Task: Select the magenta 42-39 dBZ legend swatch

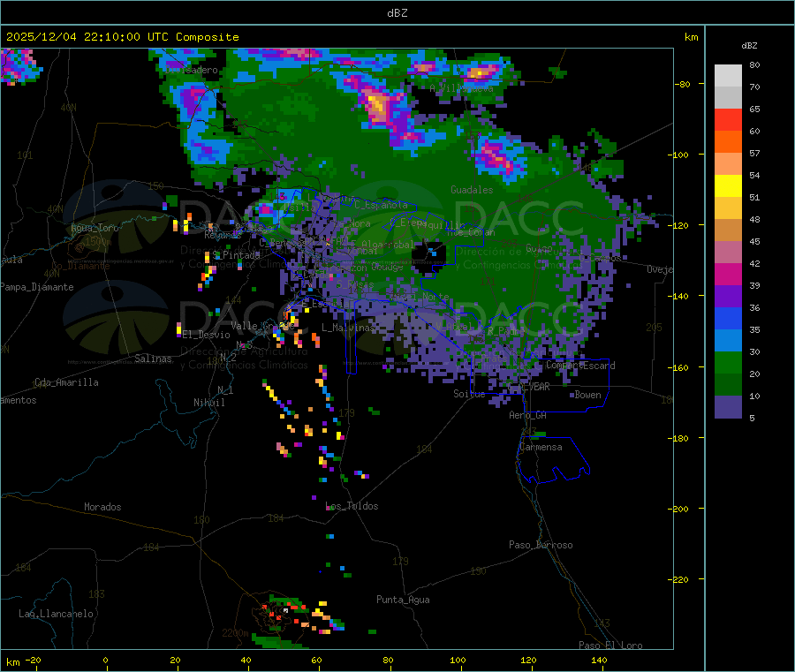Action: (x=728, y=274)
